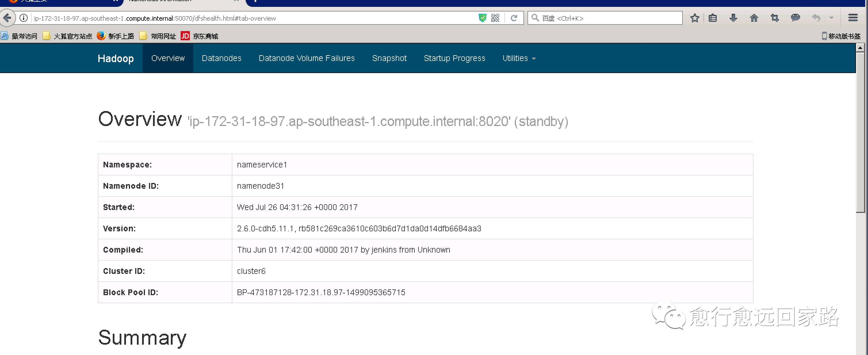Screen dimensions: 868x355
Task: Open the QR code icon in address bar
Action: (x=495, y=18)
